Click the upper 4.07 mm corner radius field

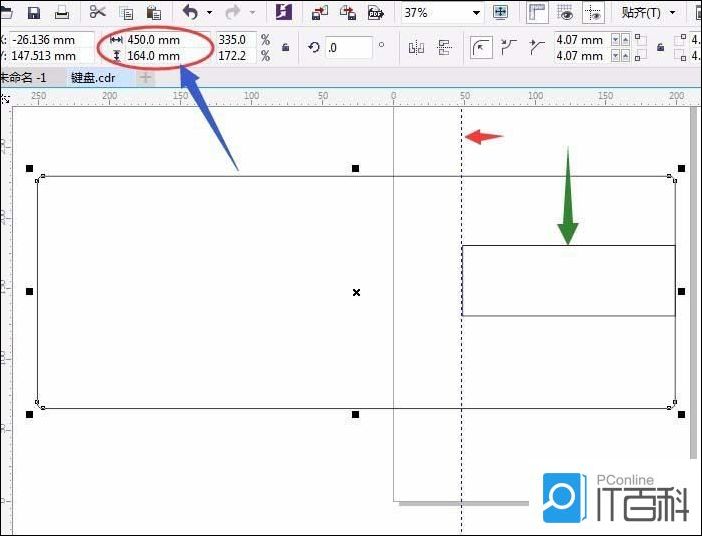(x=582, y=39)
